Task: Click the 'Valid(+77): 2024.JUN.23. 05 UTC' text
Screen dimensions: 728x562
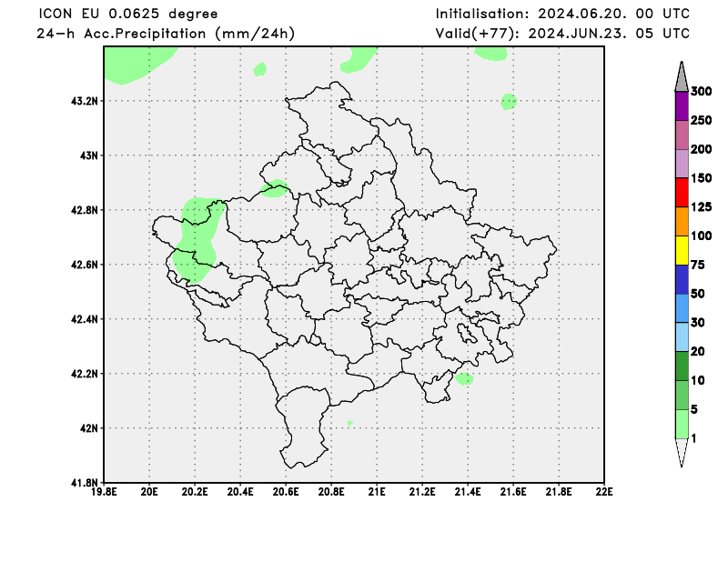Action: pos(562,34)
